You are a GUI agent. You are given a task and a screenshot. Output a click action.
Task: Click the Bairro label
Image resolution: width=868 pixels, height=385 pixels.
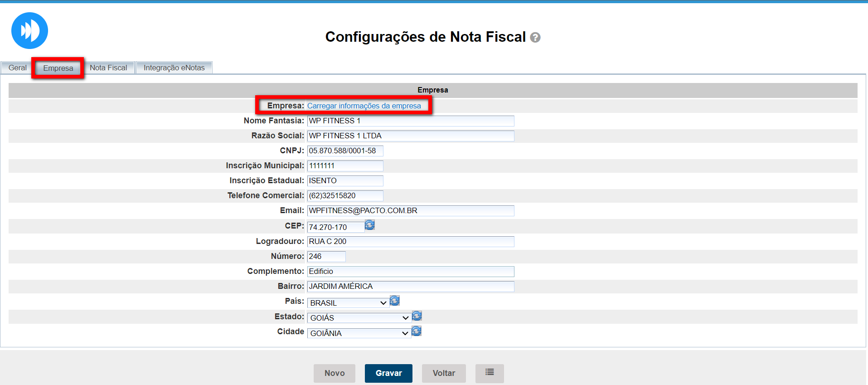[291, 286]
